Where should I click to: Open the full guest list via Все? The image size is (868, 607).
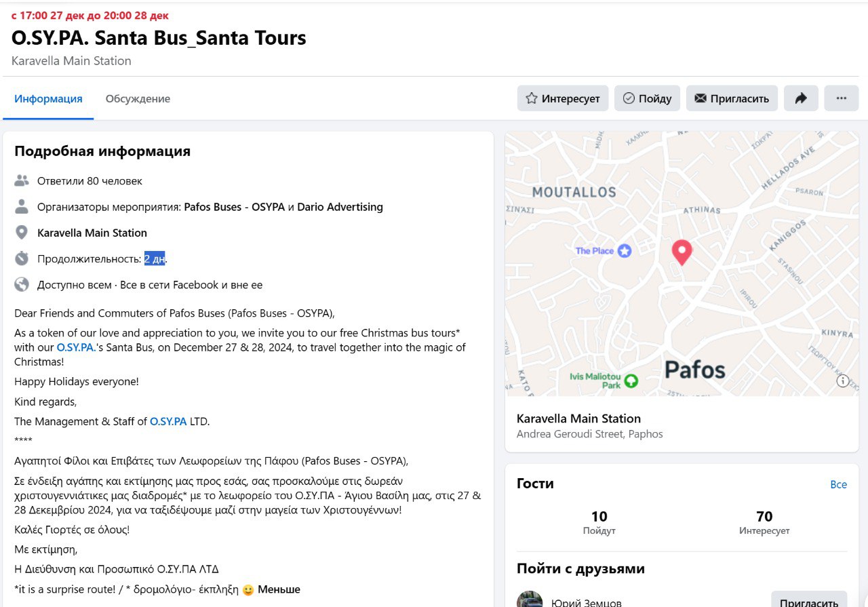838,484
